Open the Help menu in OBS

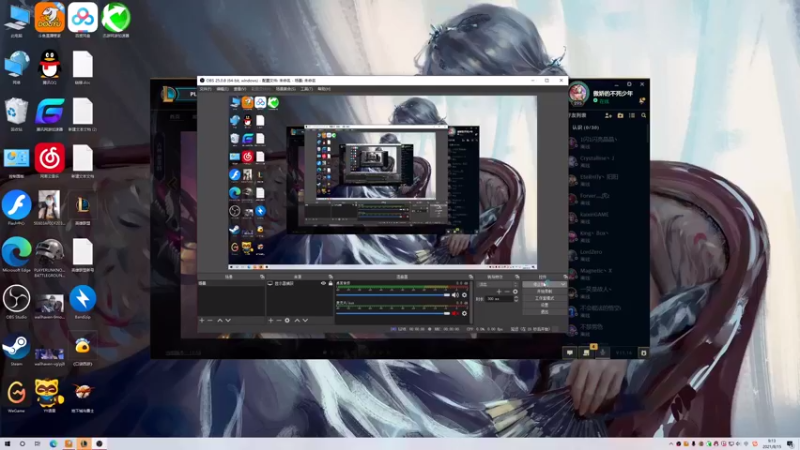[x=324, y=89]
